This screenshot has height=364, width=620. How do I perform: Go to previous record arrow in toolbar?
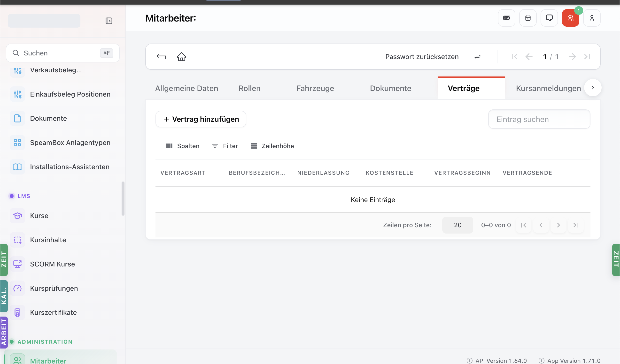[529, 57]
